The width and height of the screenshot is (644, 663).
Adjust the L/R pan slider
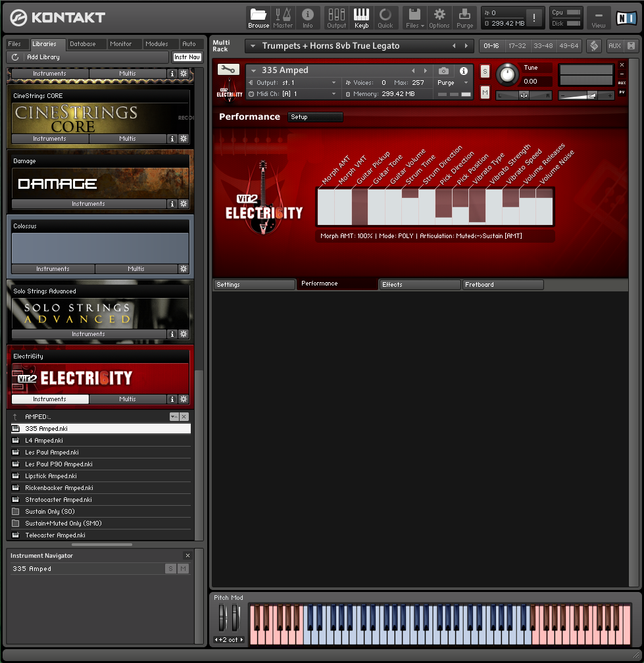pos(524,95)
